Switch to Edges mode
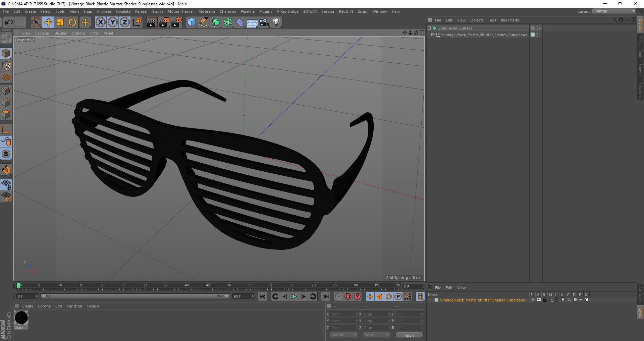Screen dimensions: 644x341 click(x=6, y=102)
